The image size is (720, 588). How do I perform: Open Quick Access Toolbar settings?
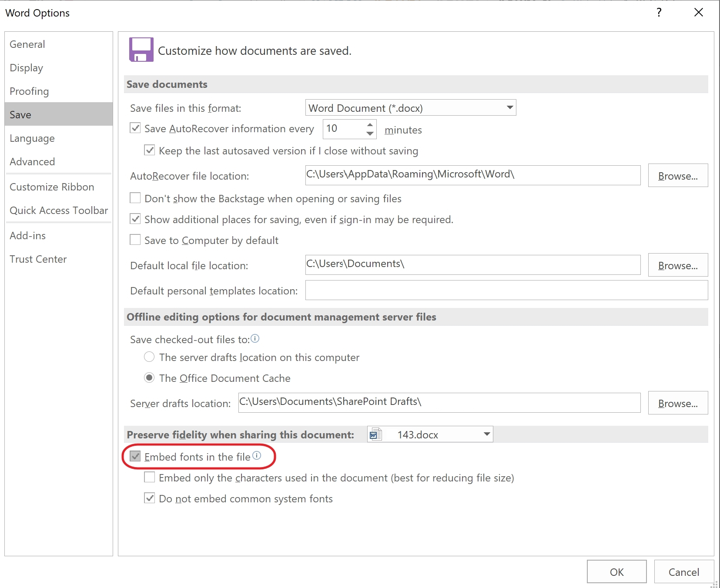tap(59, 210)
